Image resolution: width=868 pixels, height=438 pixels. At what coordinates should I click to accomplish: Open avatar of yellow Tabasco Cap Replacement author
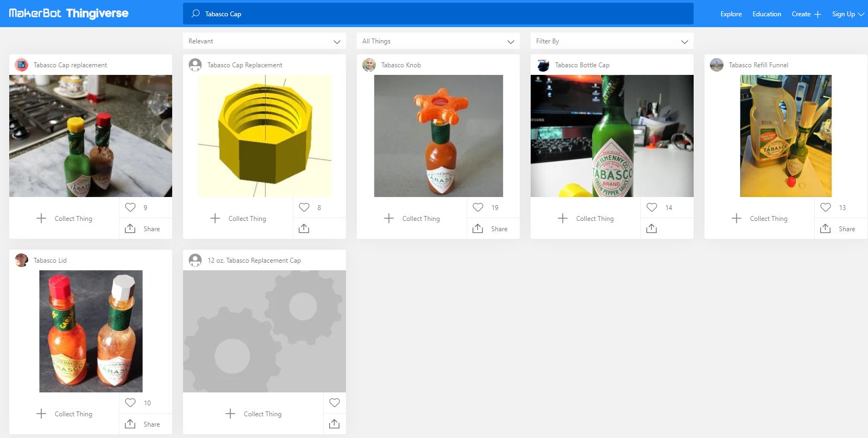pyautogui.click(x=195, y=65)
